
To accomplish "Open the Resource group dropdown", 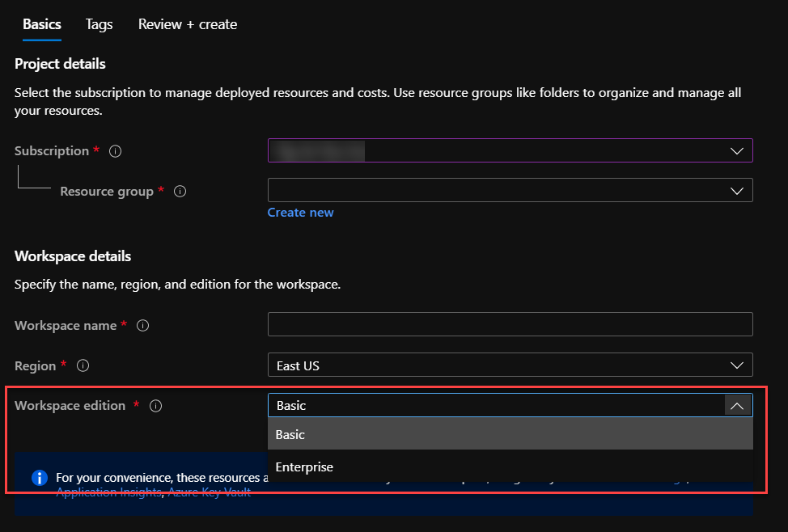I will [x=510, y=190].
